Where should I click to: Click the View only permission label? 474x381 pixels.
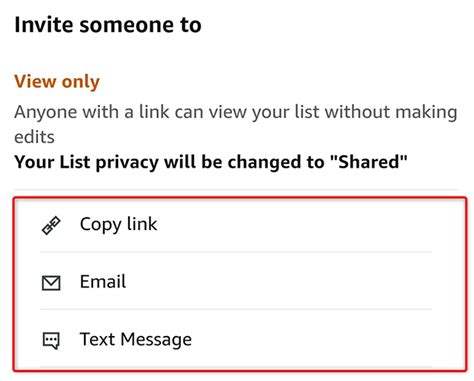click(x=57, y=81)
